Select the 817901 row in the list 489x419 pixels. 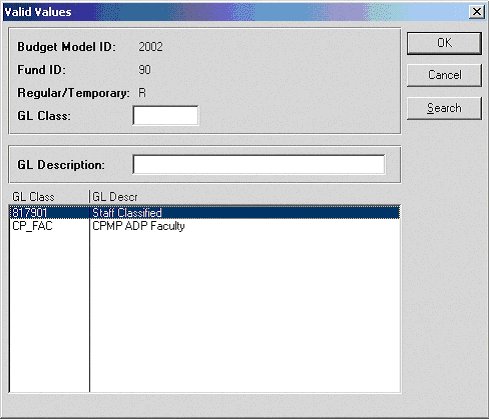[204, 213]
